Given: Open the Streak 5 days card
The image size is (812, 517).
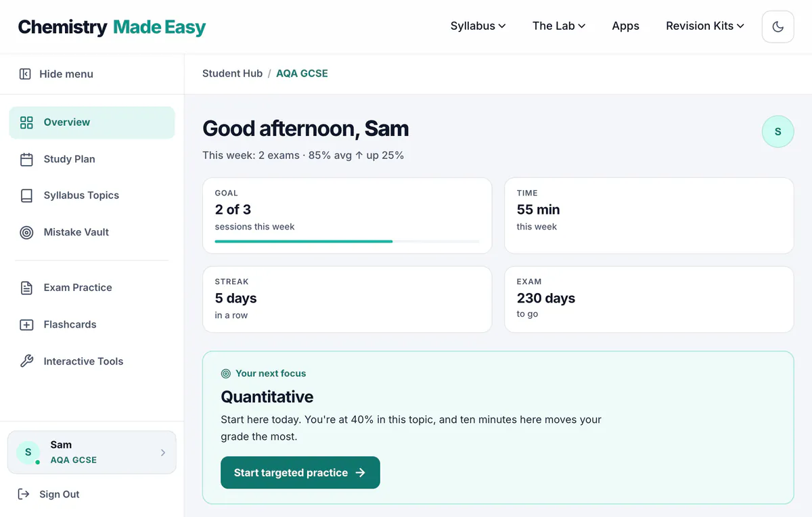Looking at the screenshot, I should pyautogui.click(x=347, y=299).
